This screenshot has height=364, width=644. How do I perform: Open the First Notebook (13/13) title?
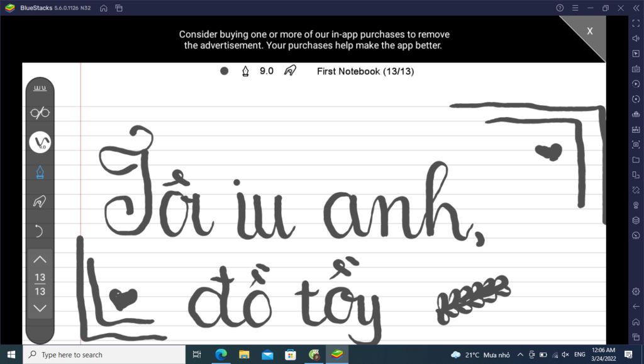(x=365, y=71)
